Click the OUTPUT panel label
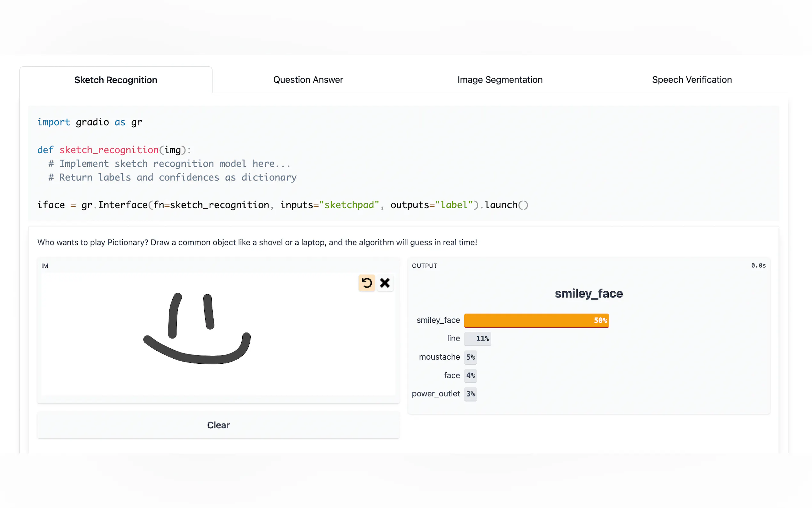Viewport: 812px width, 508px height. coord(424,266)
